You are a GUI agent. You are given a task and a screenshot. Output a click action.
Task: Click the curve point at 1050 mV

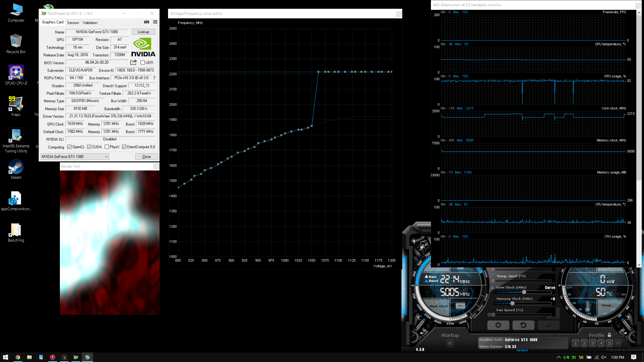pos(312,126)
